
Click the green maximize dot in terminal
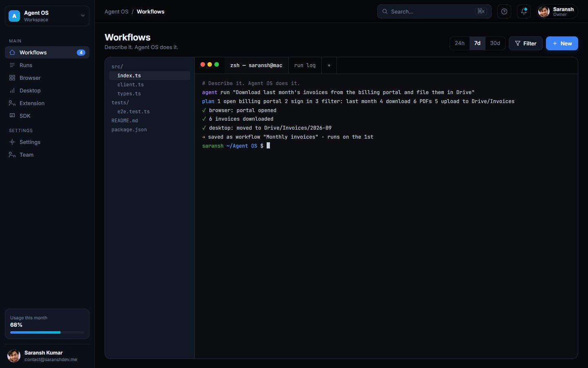[x=216, y=65]
